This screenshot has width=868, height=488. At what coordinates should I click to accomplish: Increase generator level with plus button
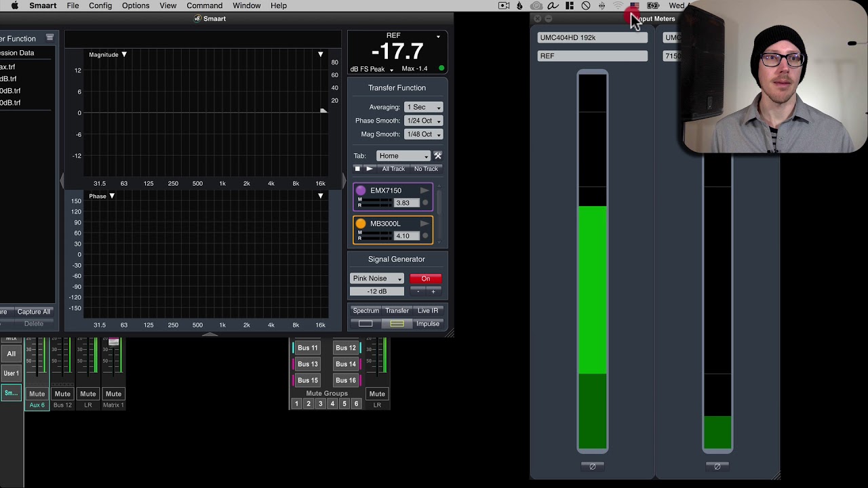pyautogui.click(x=433, y=291)
